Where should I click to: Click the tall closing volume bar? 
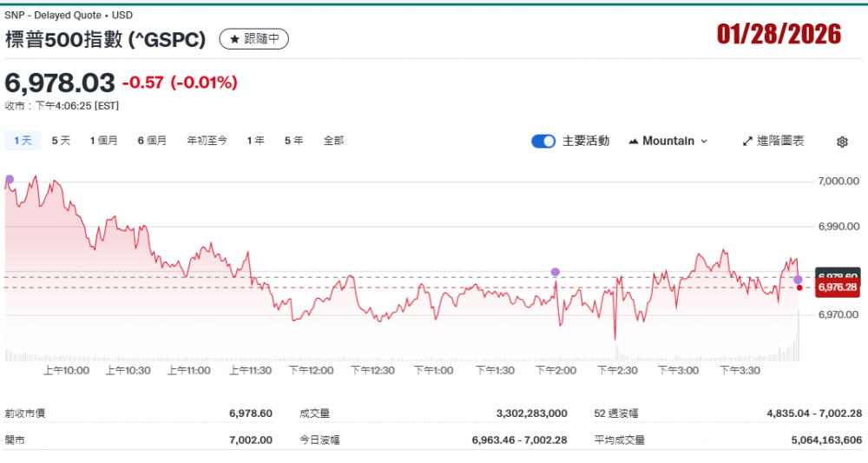coord(797,336)
